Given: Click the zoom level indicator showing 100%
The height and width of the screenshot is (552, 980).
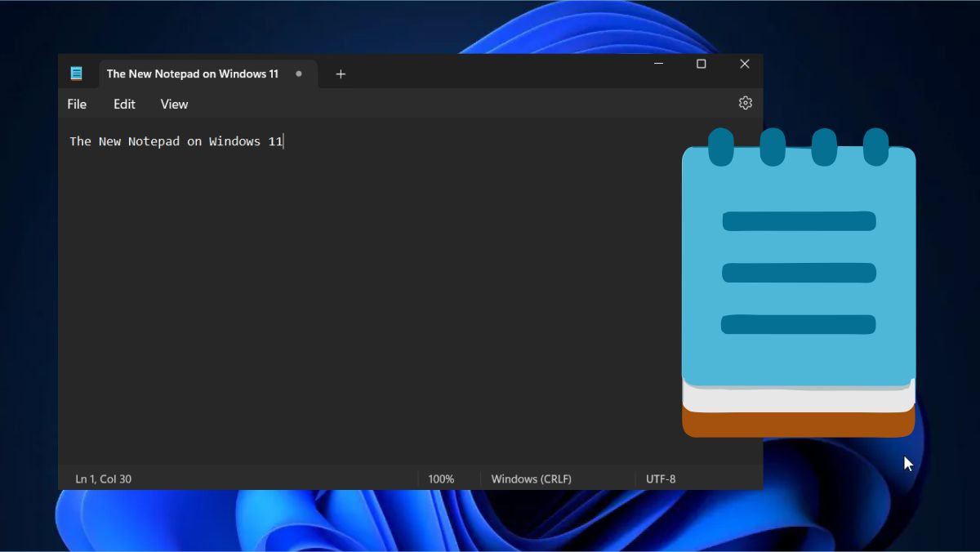Looking at the screenshot, I should pyautogui.click(x=442, y=479).
